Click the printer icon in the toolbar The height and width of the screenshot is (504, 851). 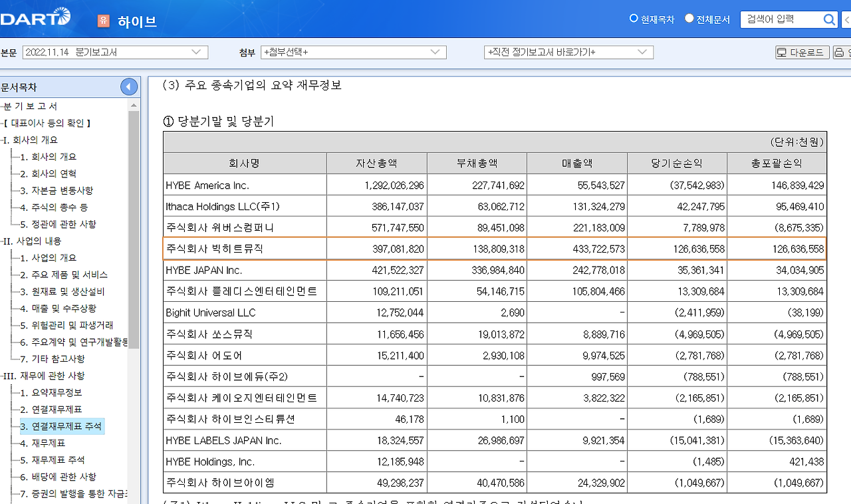[839, 51]
